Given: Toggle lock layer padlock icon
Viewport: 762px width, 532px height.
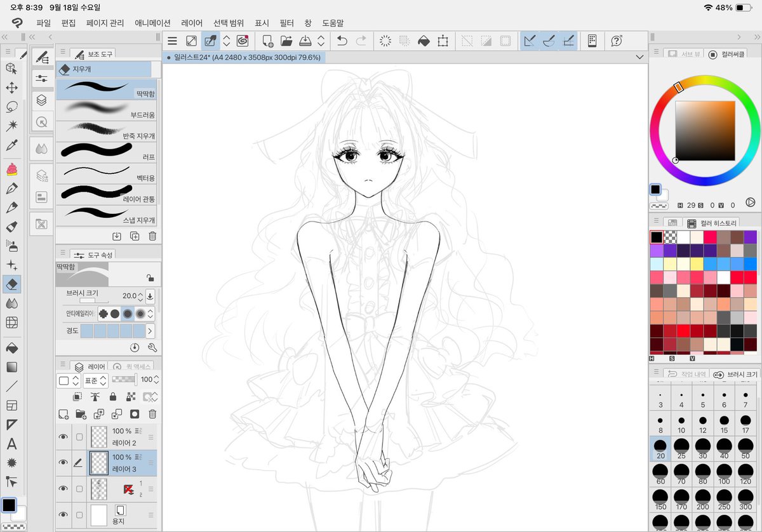Looking at the screenshot, I should tap(113, 397).
